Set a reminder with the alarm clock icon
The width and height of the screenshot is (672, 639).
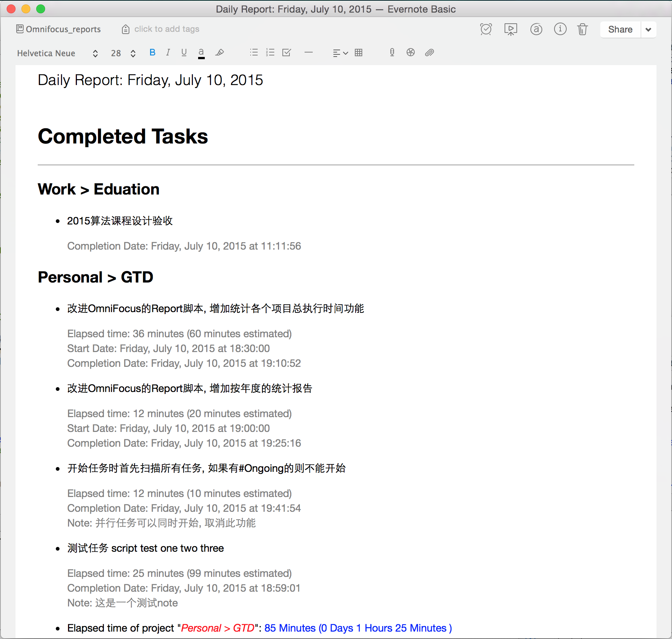pyautogui.click(x=486, y=29)
